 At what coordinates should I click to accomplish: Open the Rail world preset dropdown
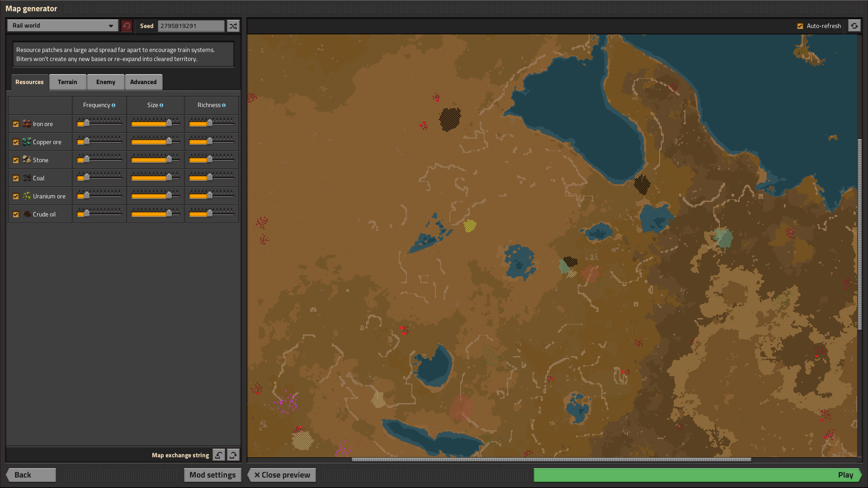pos(62,26)
